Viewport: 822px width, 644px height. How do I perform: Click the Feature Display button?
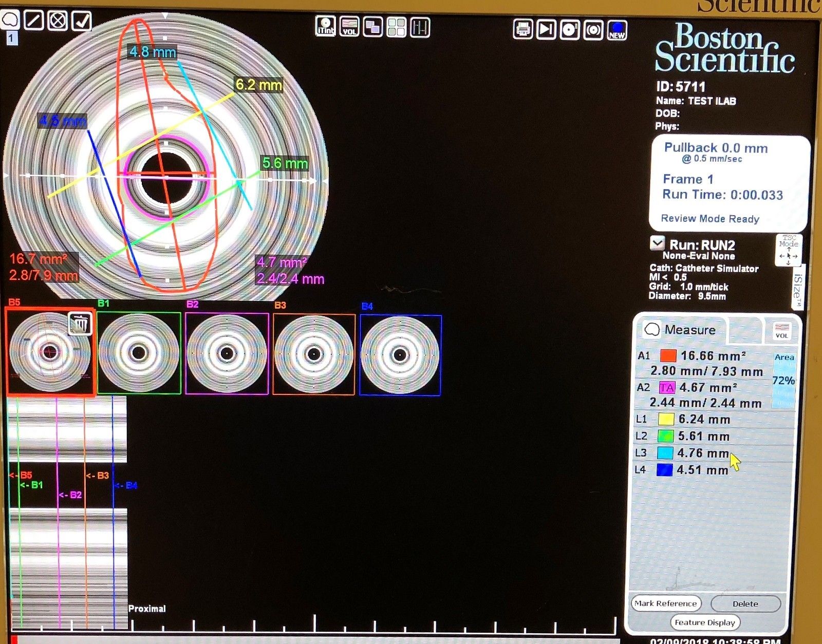[x=705, y=622]
